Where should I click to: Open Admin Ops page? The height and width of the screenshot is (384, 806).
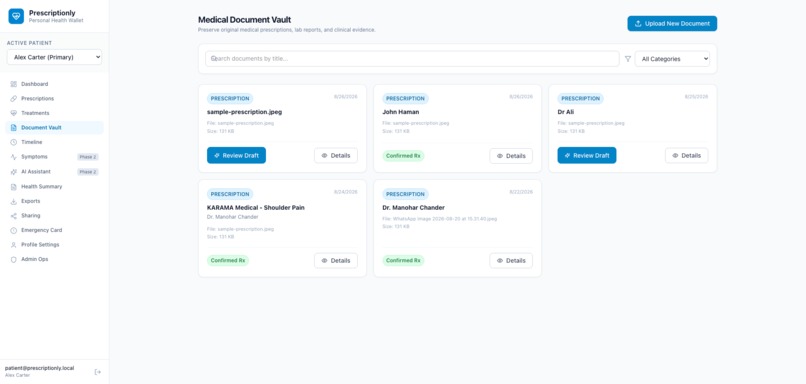coord(54,260)
